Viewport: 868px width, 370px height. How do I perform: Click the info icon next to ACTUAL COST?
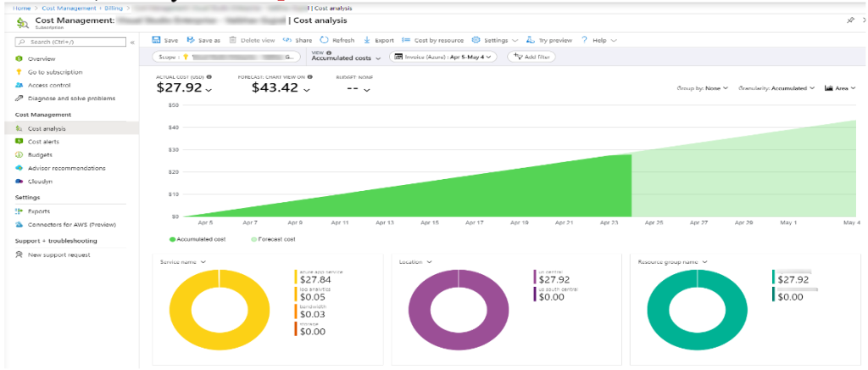point(210,77)
